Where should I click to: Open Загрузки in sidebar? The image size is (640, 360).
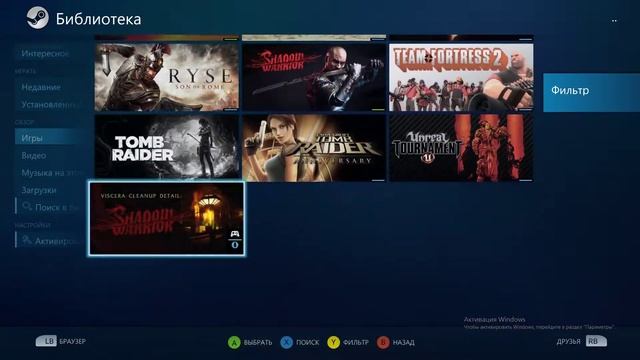pos(39,190)
